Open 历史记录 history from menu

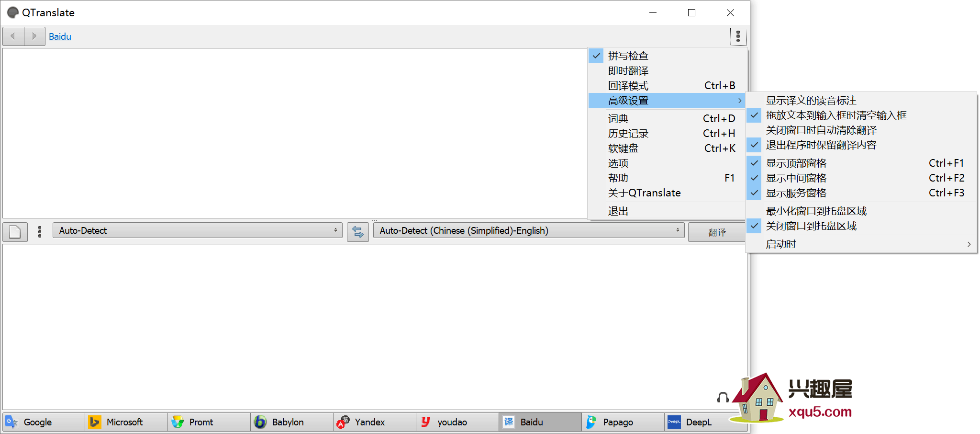point(667,134)
